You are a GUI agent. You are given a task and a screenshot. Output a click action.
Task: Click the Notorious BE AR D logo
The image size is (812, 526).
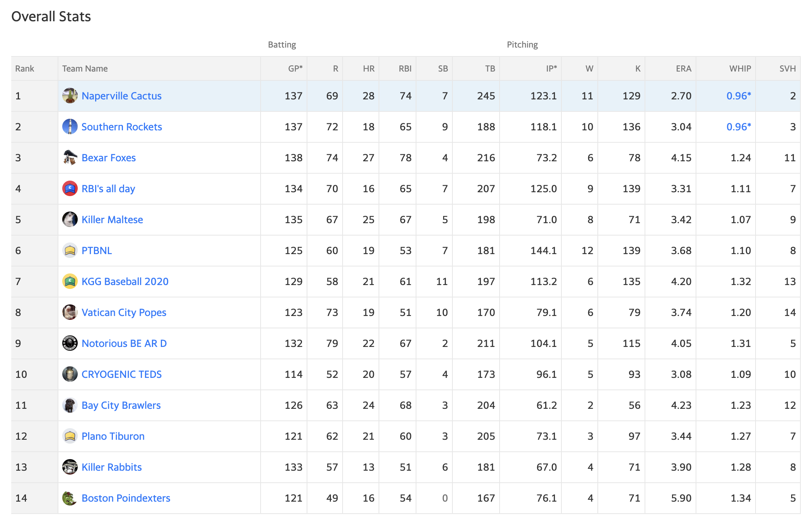(70, 343)
